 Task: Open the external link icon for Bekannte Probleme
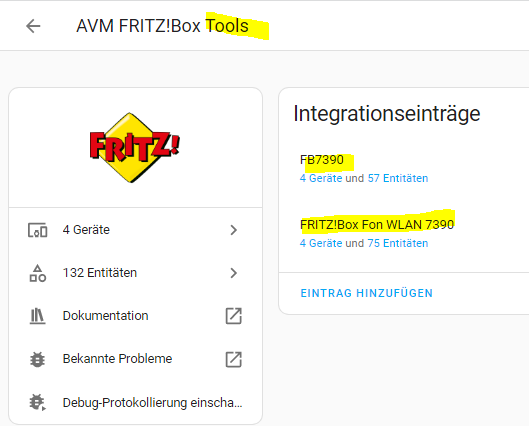(233, 359)
